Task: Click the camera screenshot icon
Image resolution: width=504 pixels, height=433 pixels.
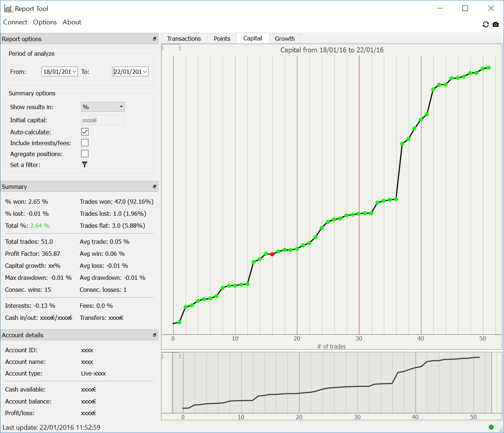Action: (x=496, y=24)
